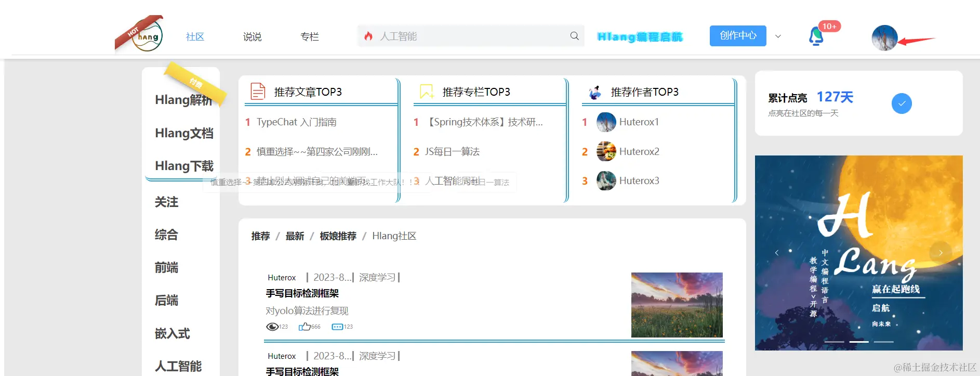Click the fire icon in search box
The image size is (980, 376).
(x=368, y=36)
